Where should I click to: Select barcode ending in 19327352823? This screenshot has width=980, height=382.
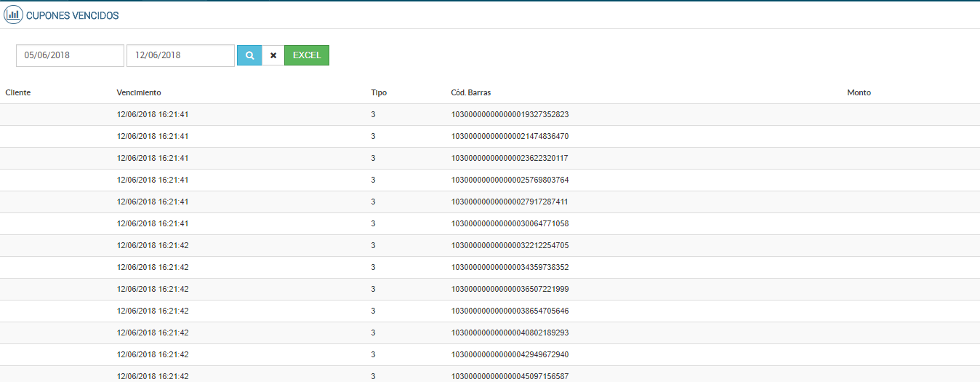pos(510,114)
